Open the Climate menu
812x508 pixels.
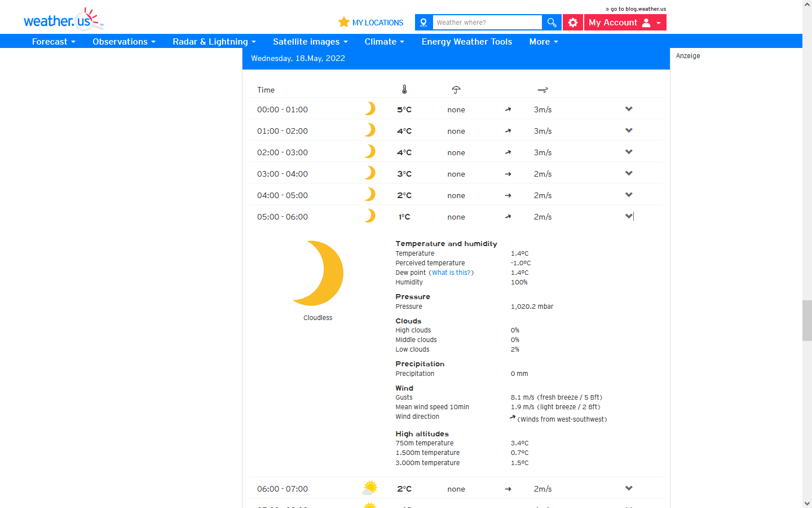(x=385, y=41)
